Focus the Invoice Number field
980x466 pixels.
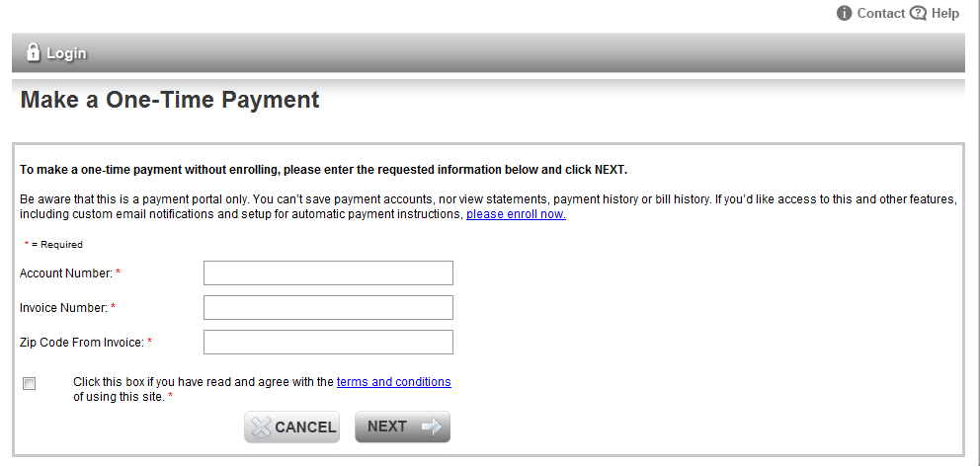pos(328,307)
